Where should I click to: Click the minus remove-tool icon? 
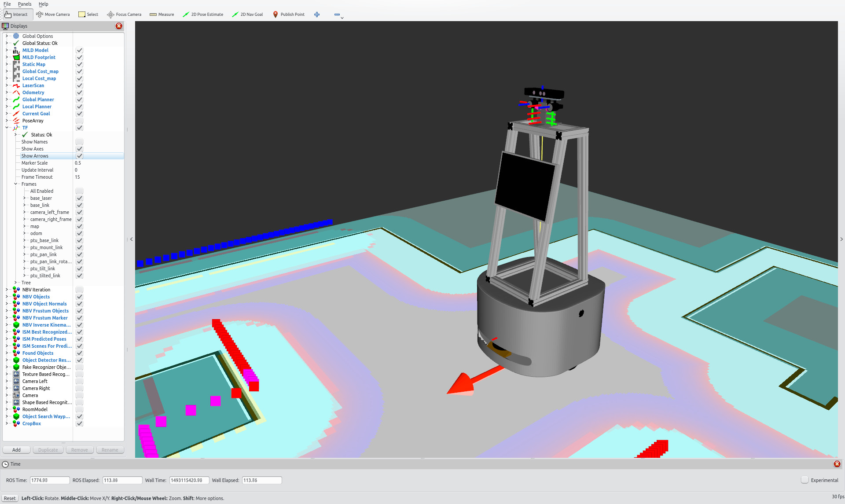point(337,15)
